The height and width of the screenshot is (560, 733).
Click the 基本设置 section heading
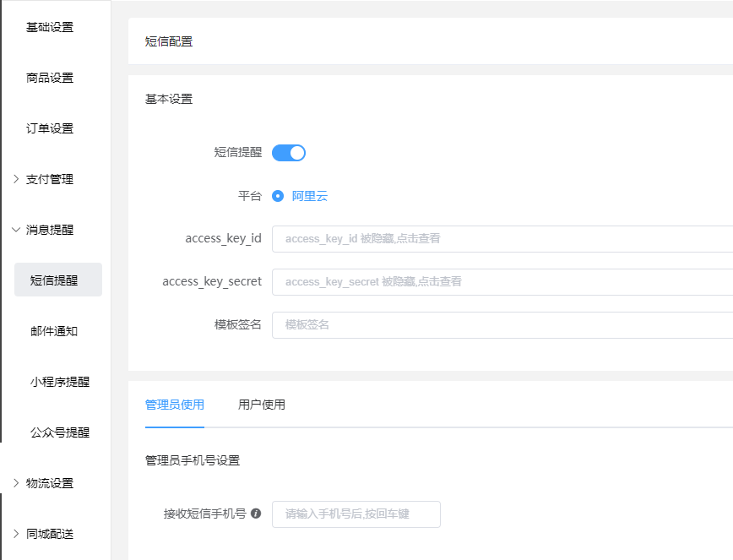(169, 99)
